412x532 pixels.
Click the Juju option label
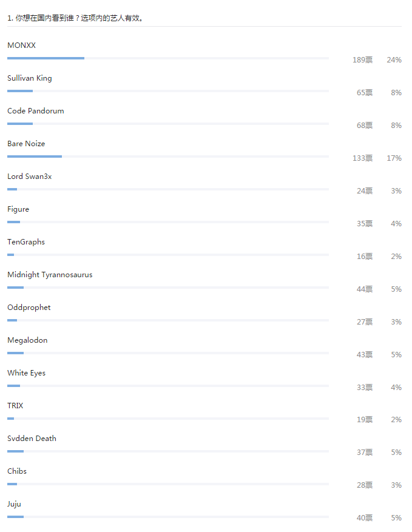tap(14, 504)
